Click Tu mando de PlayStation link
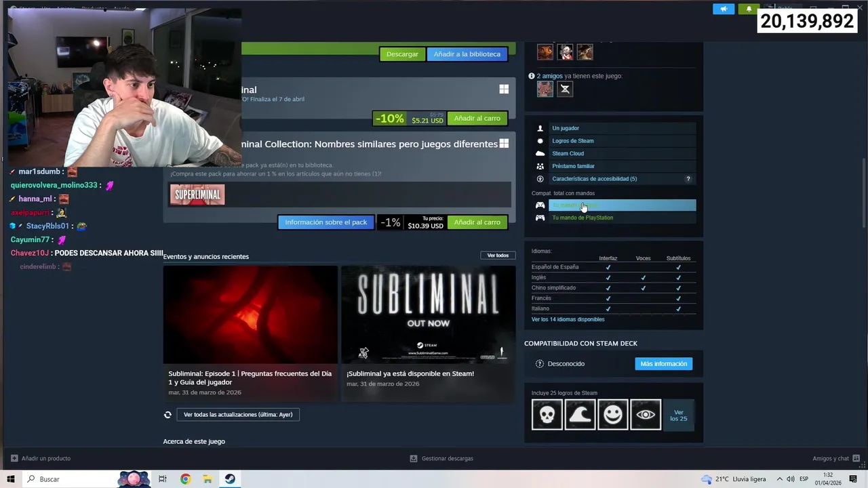The image size is (868, 488). pos(583,218)
